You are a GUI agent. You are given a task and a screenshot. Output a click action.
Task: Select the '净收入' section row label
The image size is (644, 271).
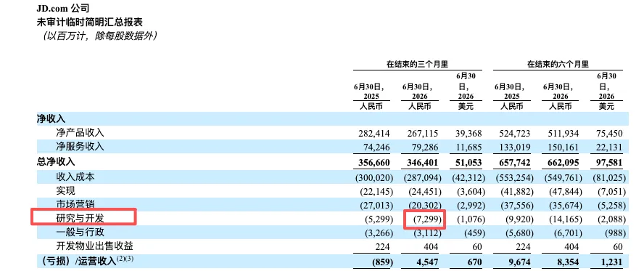pos(51,119)
